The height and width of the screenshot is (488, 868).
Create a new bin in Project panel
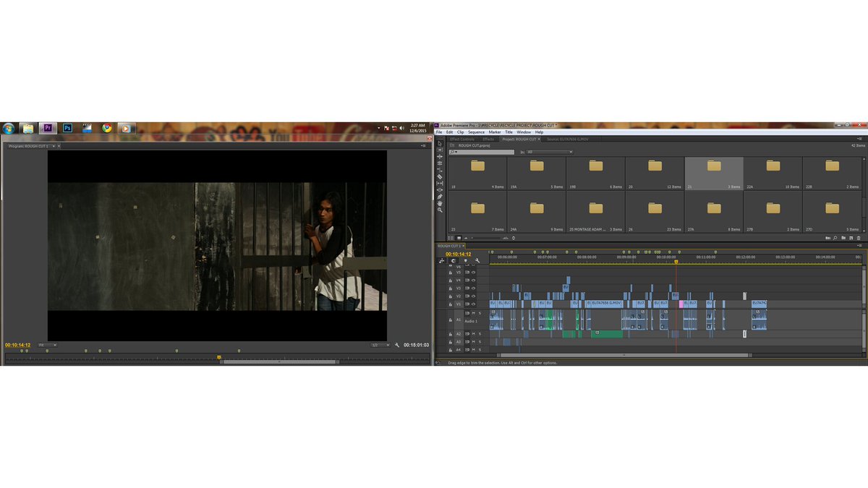[843, 238]
